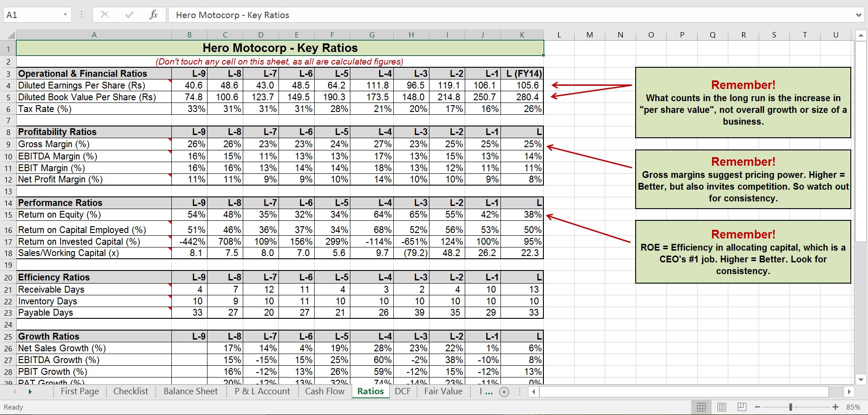Image resolution: width=868 pixels, height=415 pixels.
Task: Add a new sheet with plus icon
Action: (x=504, y=392)
